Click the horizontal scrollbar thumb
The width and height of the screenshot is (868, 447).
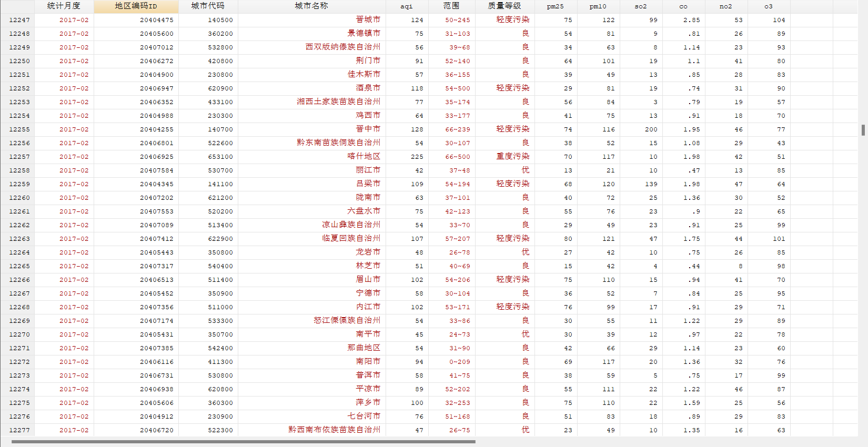244,442
